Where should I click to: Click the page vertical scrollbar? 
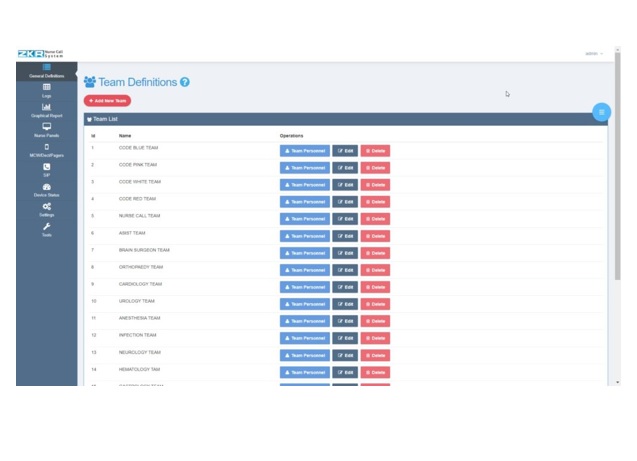pos(615,200)
